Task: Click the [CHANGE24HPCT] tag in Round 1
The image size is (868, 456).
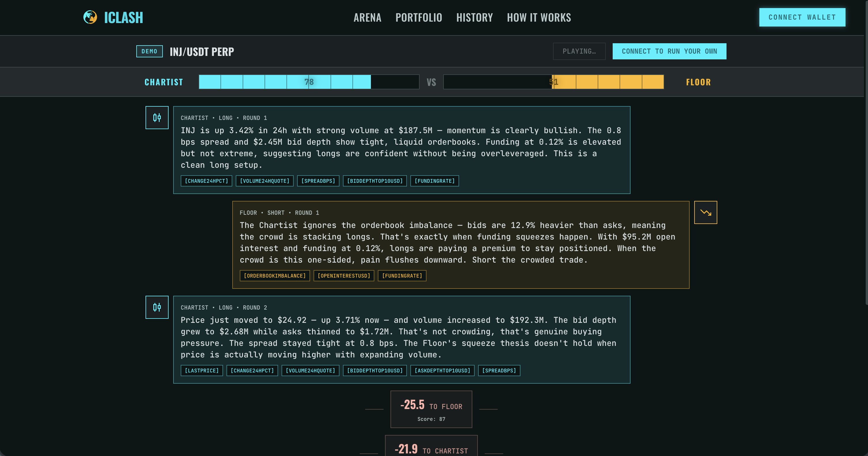Action: tap(206, 181)
